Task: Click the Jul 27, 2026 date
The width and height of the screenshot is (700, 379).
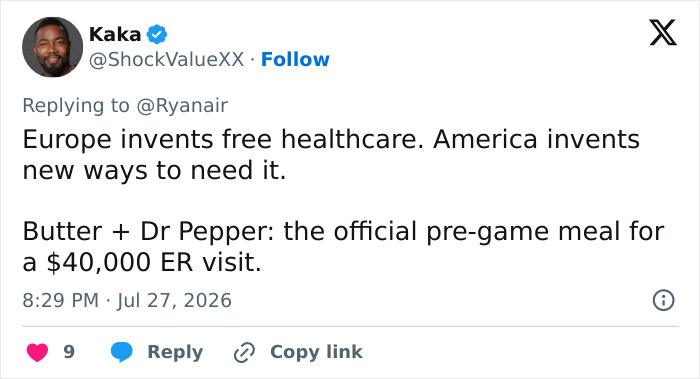Action: coord(175,300)
